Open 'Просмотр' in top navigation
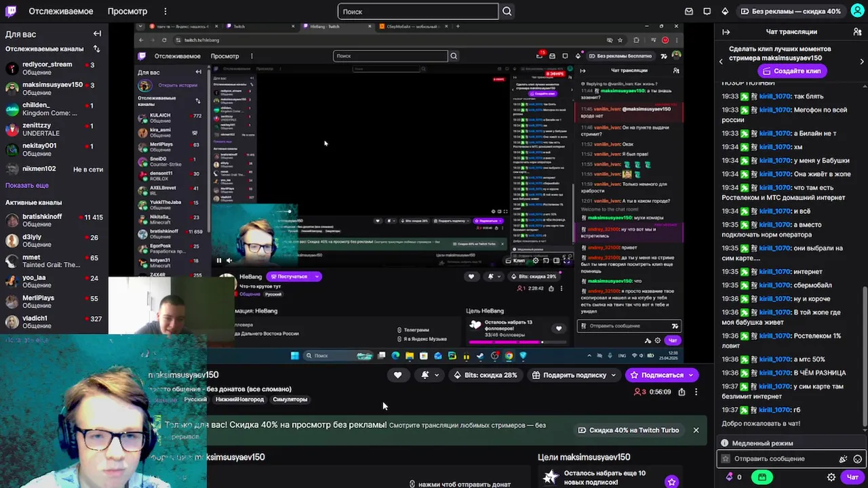 tap(127, 12)
